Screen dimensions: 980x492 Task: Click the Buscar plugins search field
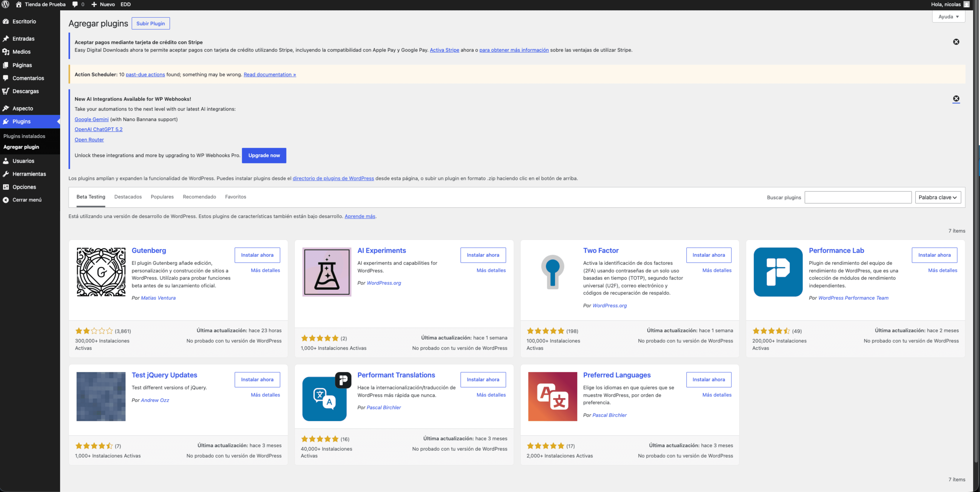pyautogui.click(x=858, y=197)
